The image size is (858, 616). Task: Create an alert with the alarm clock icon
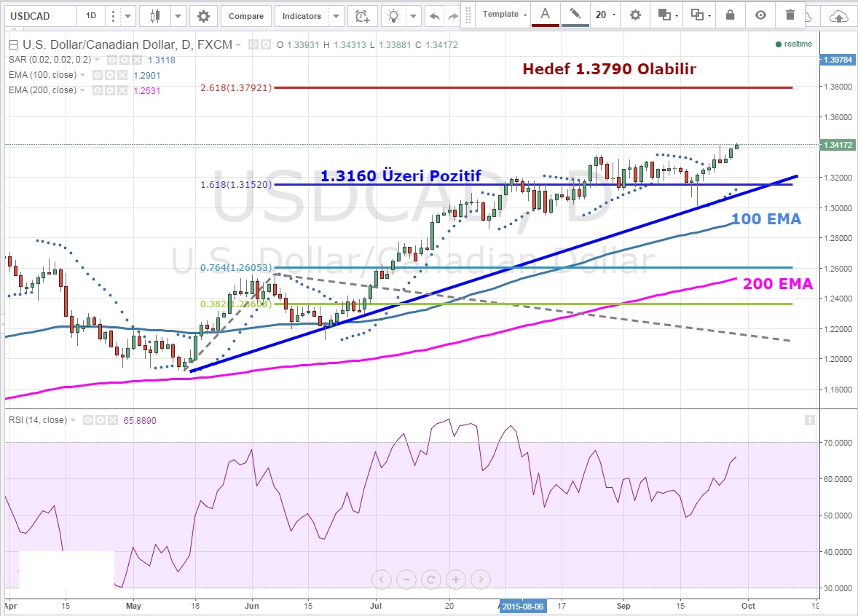tap(361, 16)
